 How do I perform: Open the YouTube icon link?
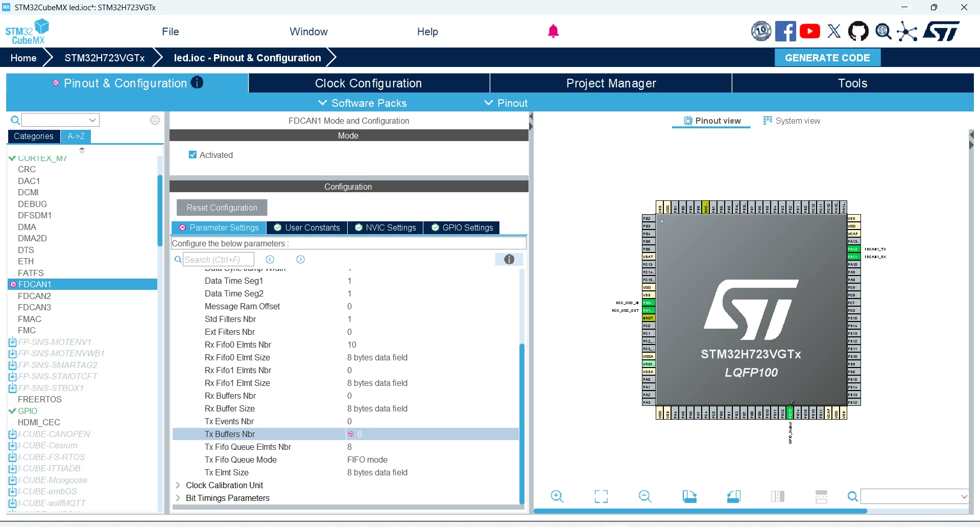coord(810,32)
